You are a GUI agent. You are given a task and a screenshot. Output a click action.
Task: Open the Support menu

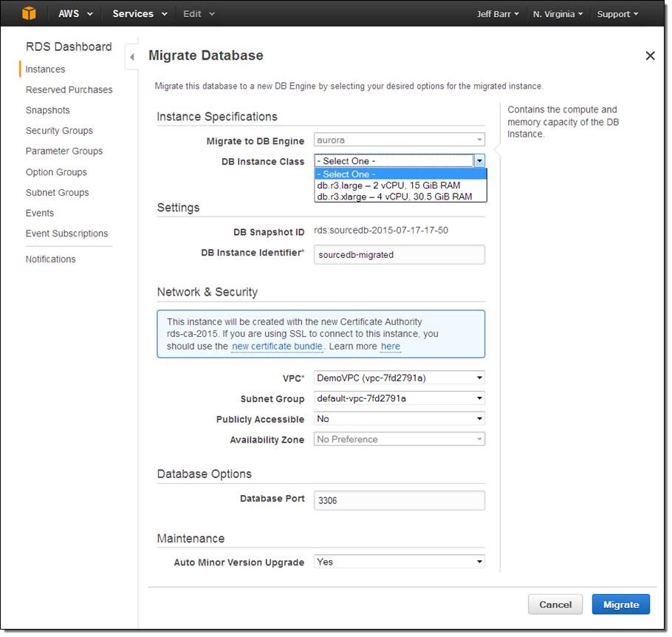pos(618,14)
